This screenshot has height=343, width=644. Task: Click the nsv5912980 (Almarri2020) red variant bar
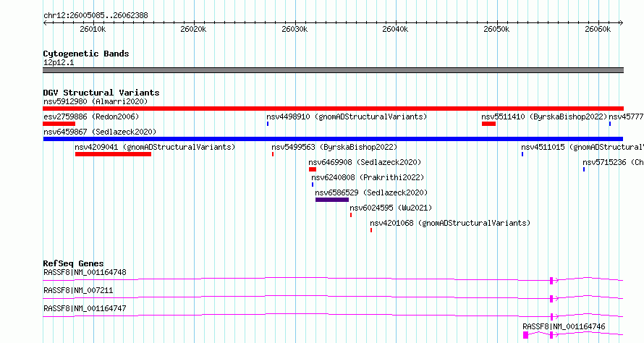[x=333, y=109]
